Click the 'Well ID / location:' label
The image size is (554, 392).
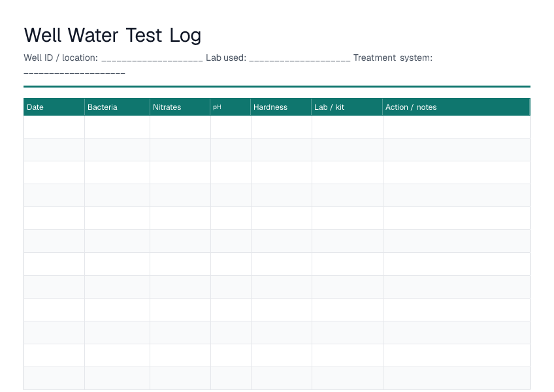61,57
